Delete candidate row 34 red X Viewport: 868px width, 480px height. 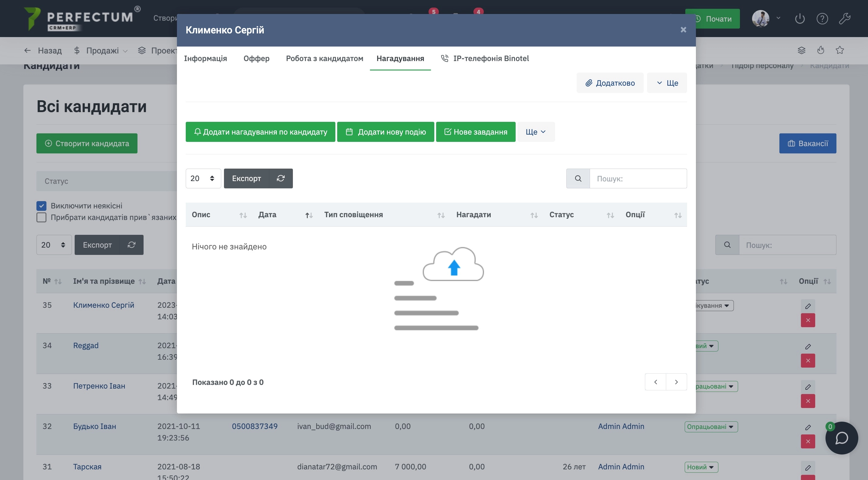pos(808,361)
